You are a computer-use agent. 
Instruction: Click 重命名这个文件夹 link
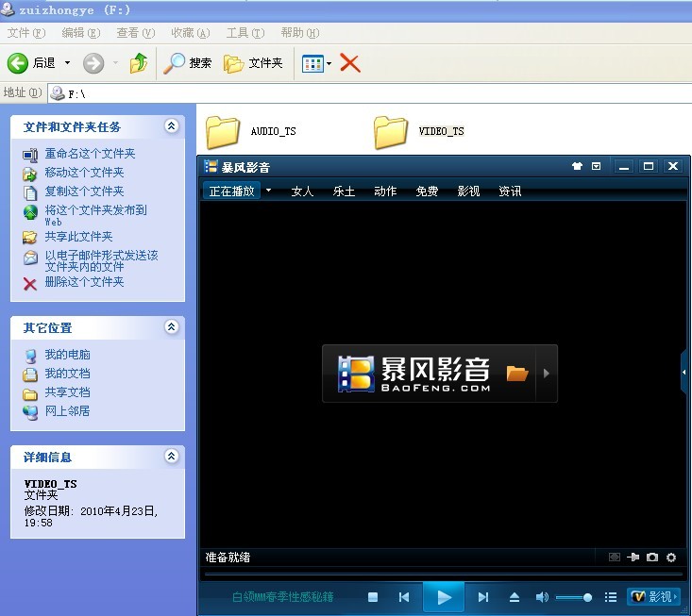point(90,154)
